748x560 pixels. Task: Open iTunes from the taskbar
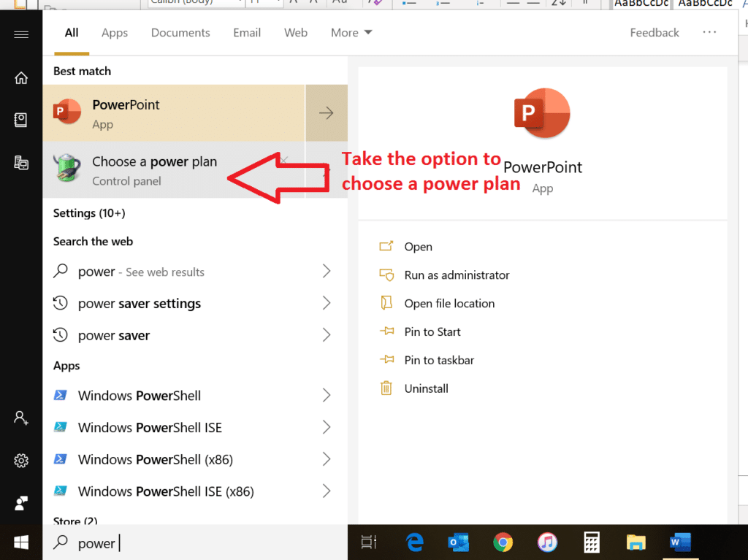547,542
